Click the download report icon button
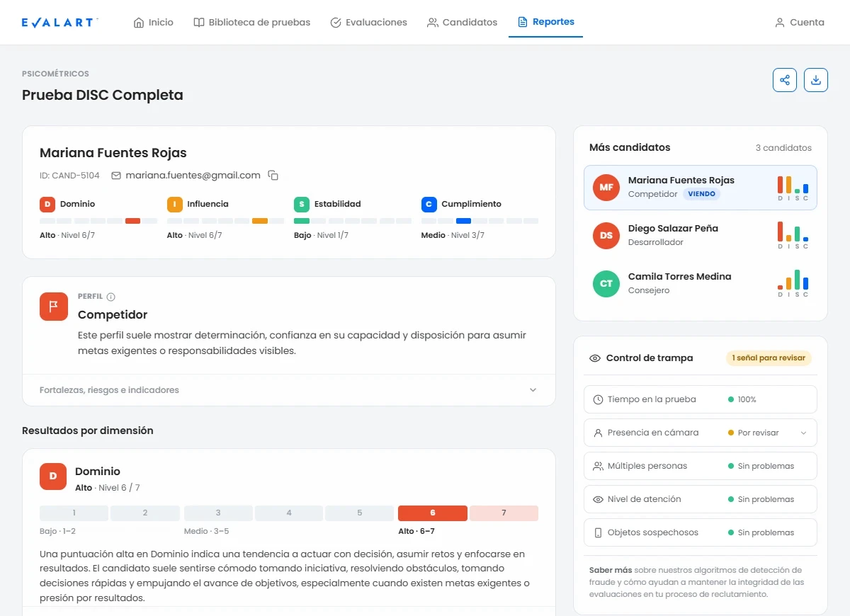 click(x=816, y=80)
